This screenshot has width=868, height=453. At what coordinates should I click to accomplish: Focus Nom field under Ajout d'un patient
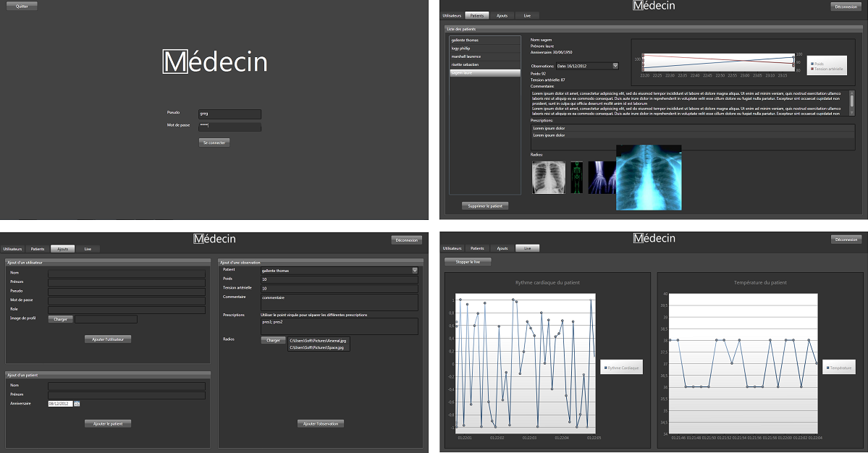[127, 386]
